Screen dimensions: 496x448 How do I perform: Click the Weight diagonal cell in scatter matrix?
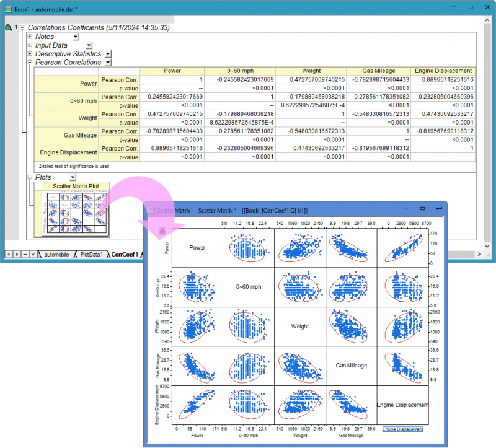click(300, 326)
